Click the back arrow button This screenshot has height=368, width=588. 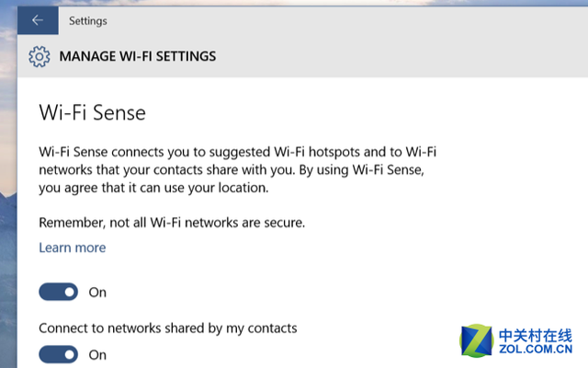coord(37,19)
